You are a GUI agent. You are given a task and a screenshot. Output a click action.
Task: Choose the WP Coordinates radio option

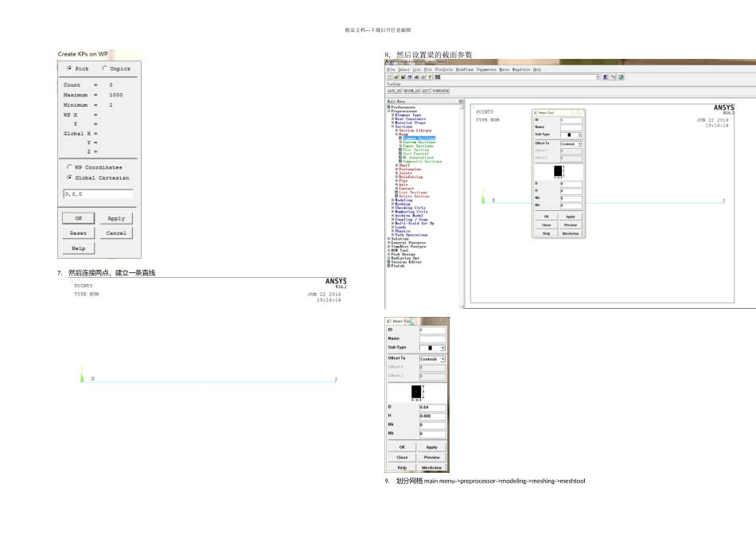69,167
